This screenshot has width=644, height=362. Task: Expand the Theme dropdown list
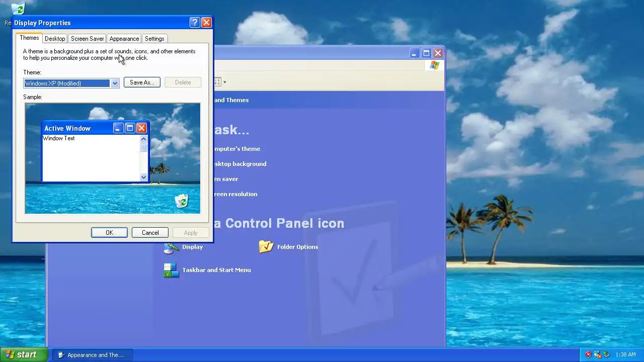115,83
